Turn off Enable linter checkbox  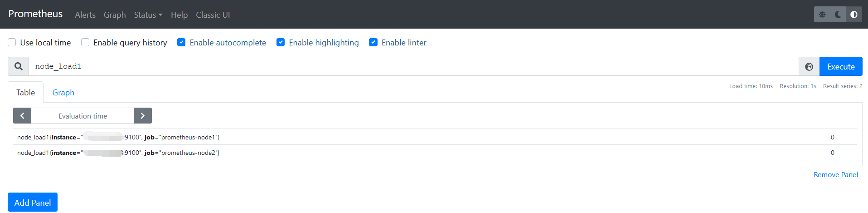[x=373, y=42]
